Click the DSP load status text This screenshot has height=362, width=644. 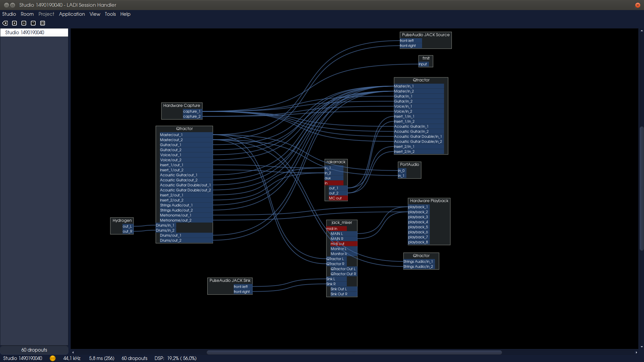[175, 358]
